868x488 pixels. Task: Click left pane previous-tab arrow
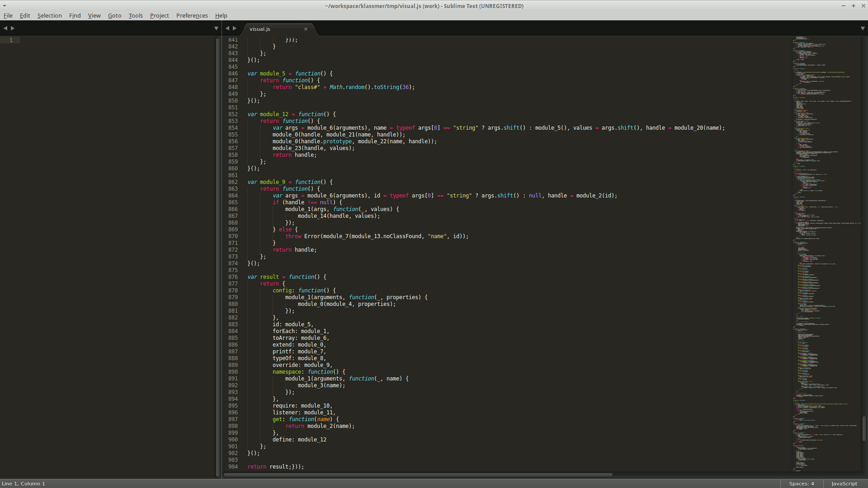click(5, 28)
